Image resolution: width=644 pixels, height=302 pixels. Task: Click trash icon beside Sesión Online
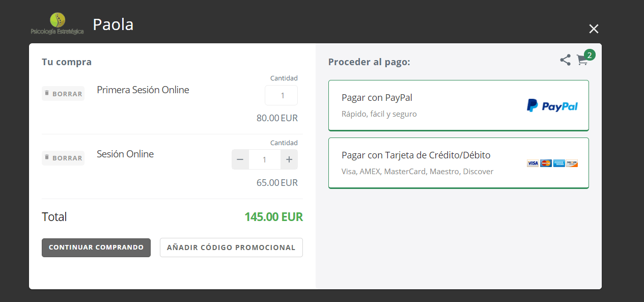47,157
